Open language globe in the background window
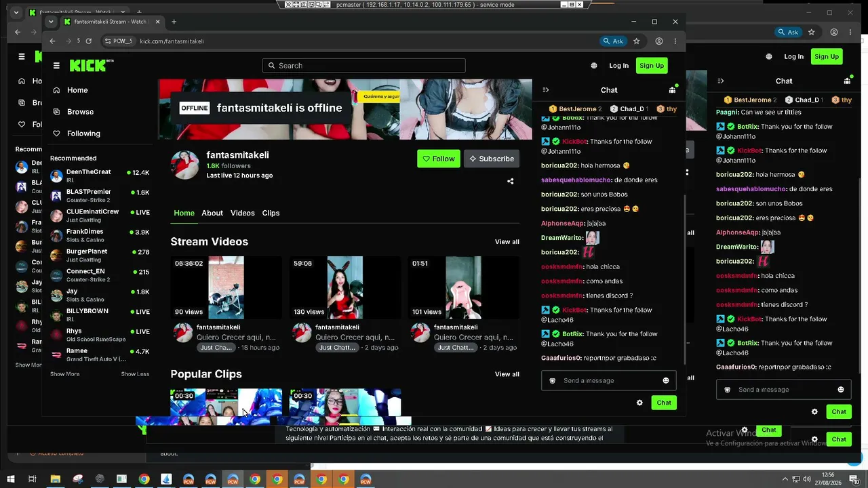 (769, 57)
